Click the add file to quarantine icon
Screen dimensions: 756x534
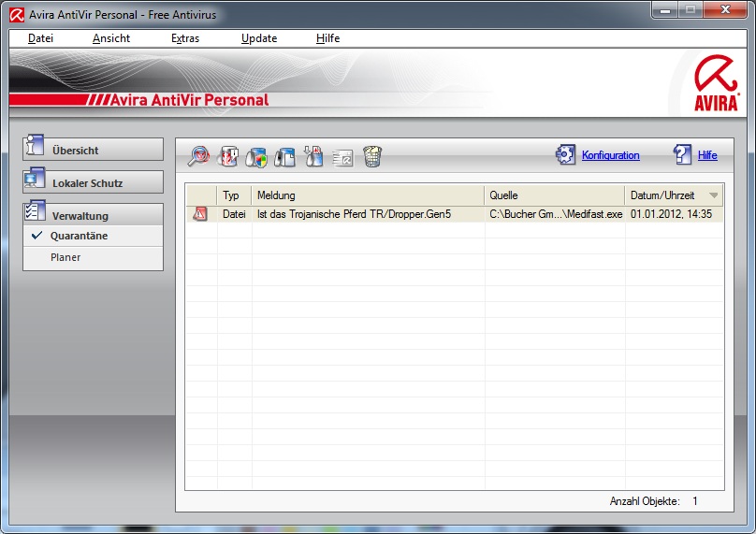313,156
